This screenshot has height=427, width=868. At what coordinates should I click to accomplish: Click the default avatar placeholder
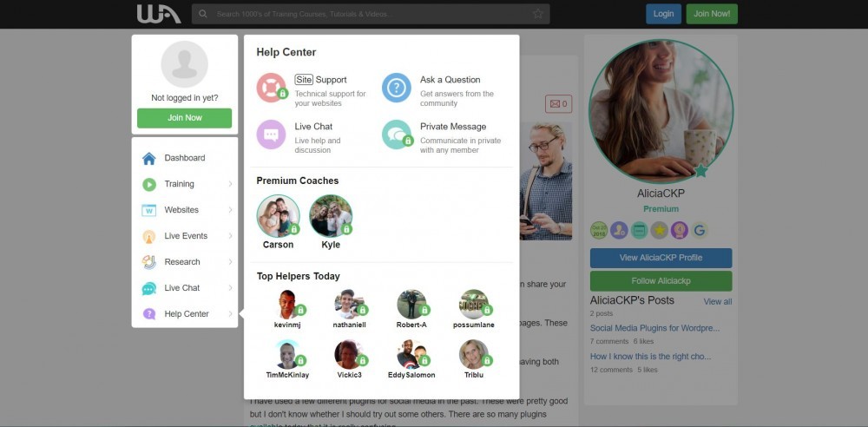(184, 64)
